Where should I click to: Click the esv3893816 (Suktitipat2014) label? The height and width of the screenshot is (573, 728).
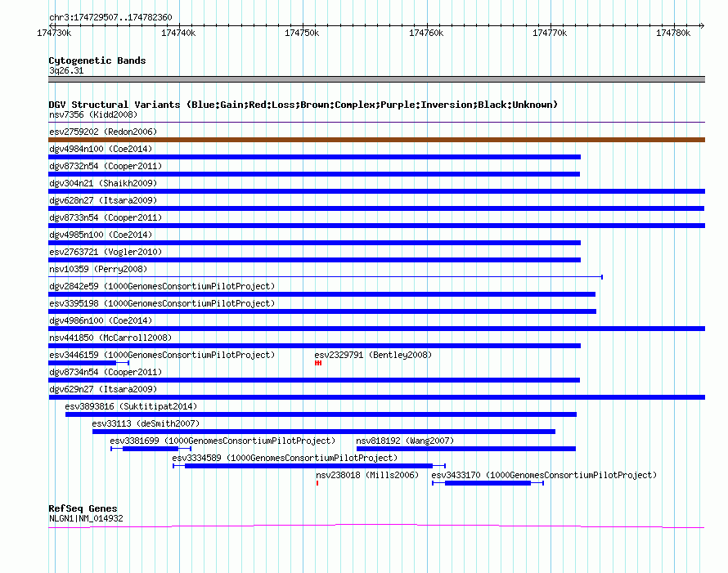(131, 406)
